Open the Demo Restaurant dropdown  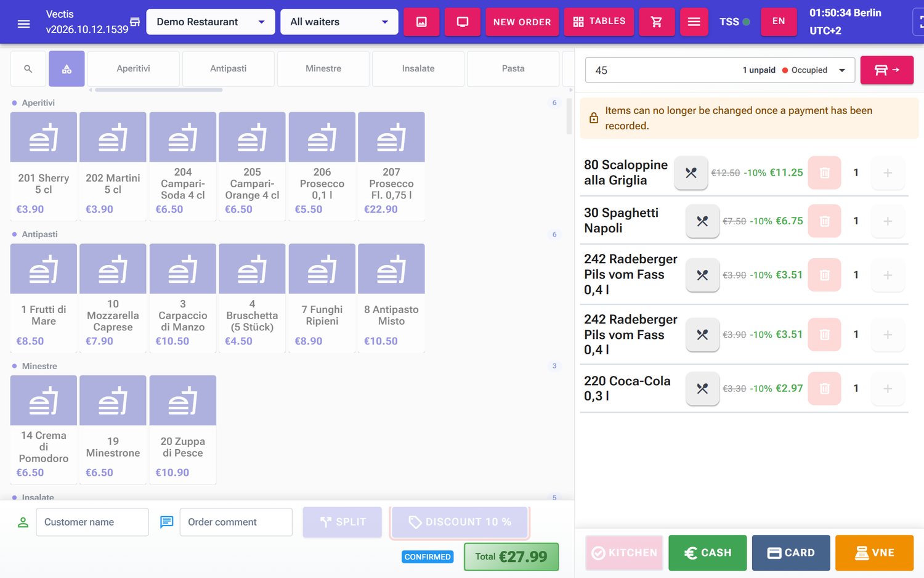(x=211, y=22)
